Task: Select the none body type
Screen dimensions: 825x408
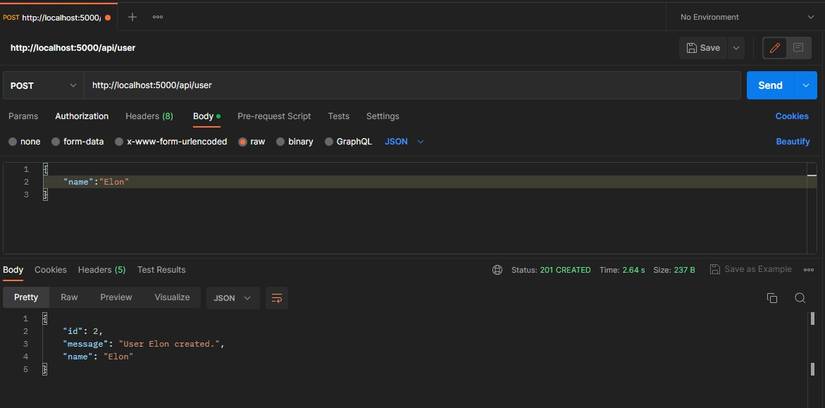Action: pos(25,142)
